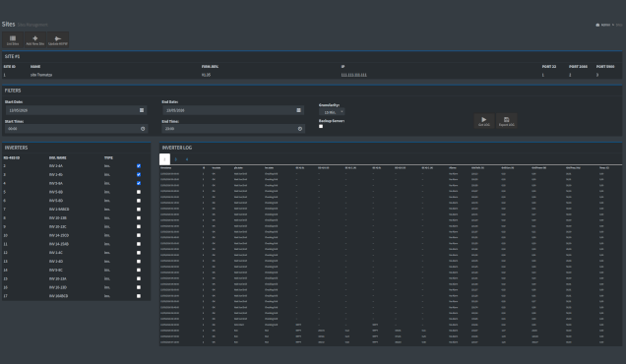Image resolution: width=626 pixels, height=364 pixels.
Task: Uncheck inverter with RS-485 ID 2
Action: [139, 165]
